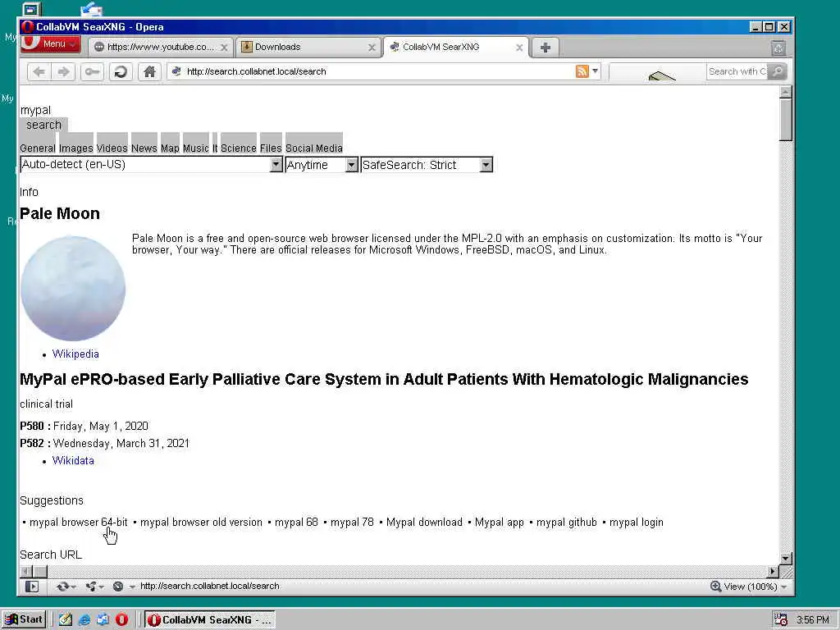The height and width of the screenshot is (630, 840).
Task: Launch Opera from quick launch icon
Action: (121, 620)
